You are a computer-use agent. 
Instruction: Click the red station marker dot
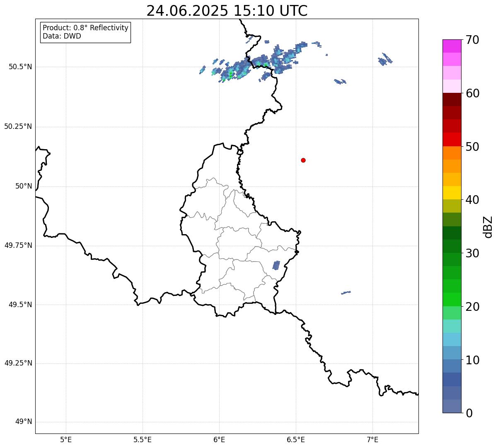(x=303, y=160)
